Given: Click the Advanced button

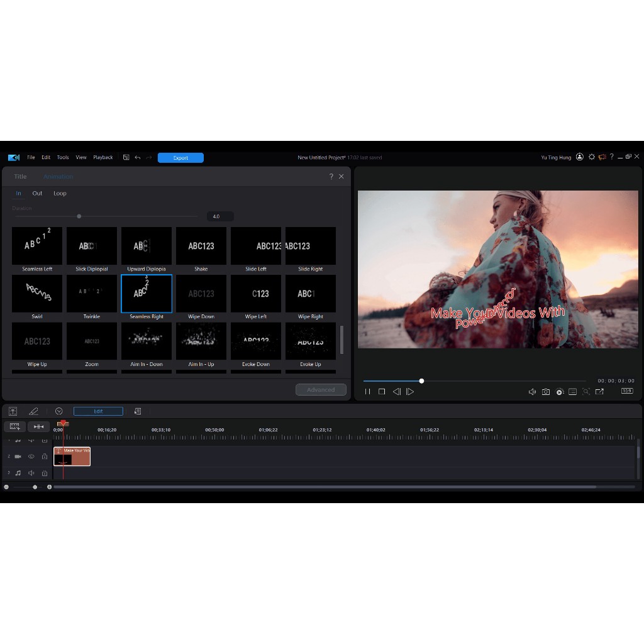Looking at the screenshot, I should tap(321, 390).
